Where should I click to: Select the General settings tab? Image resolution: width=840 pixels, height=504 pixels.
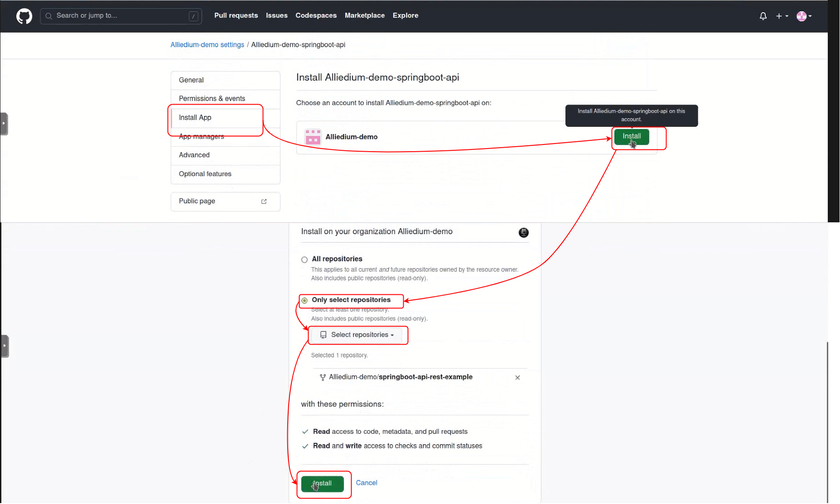(x=226, y=80)
